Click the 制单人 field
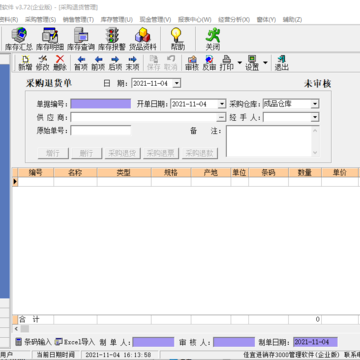This screenshot has width=360, height=360. point(153,342)
